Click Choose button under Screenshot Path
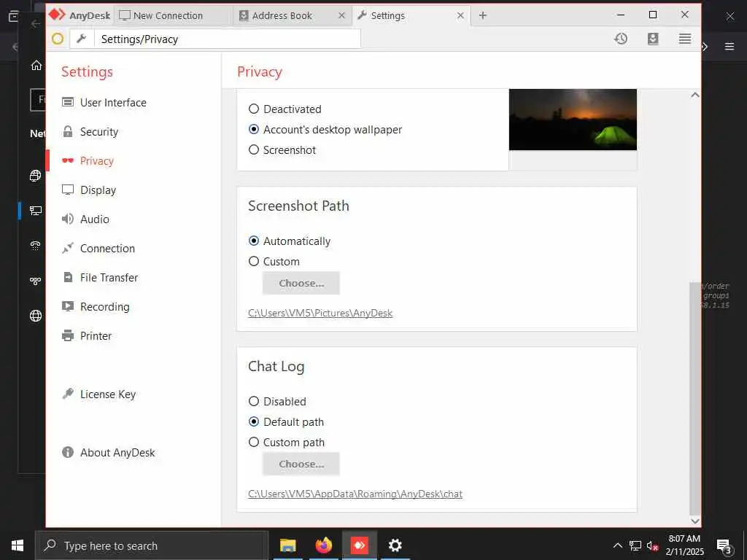747x560 pixels. [x=301, y=283]
